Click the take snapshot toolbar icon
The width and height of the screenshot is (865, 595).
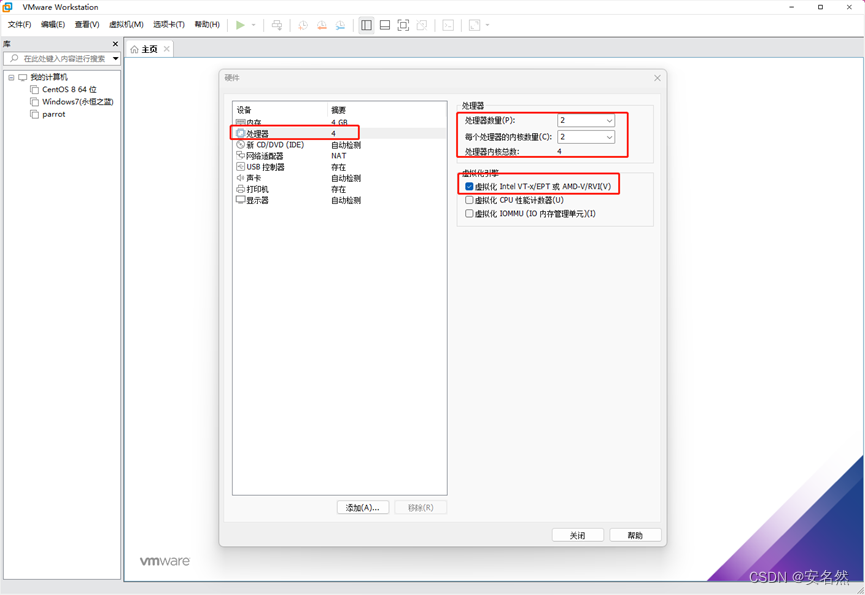(x=303, y=25)
